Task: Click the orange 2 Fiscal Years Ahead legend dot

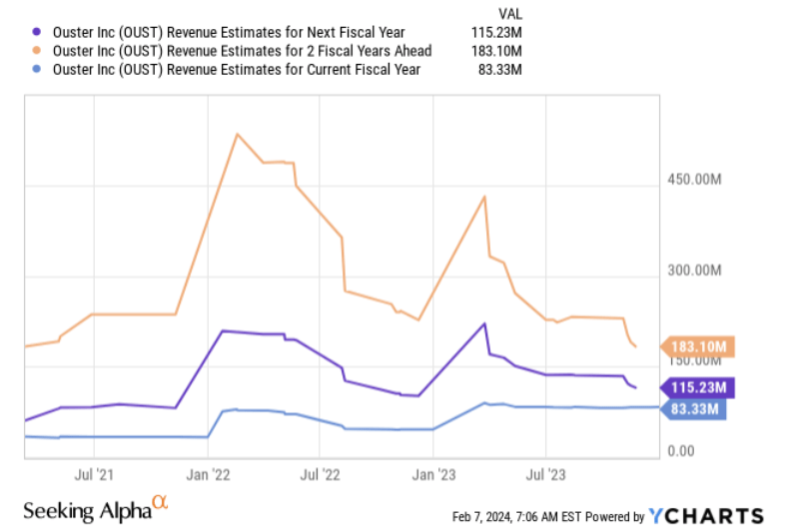Action: pyautogui.click(x=37, y=50)
